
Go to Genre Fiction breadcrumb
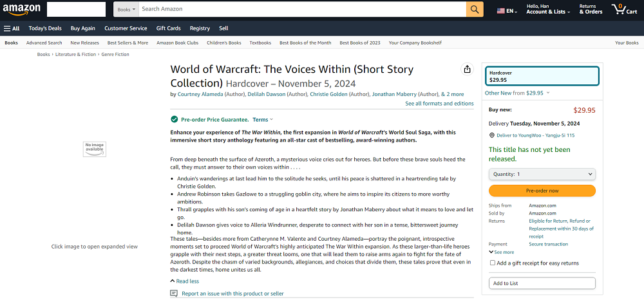[115, 54]
